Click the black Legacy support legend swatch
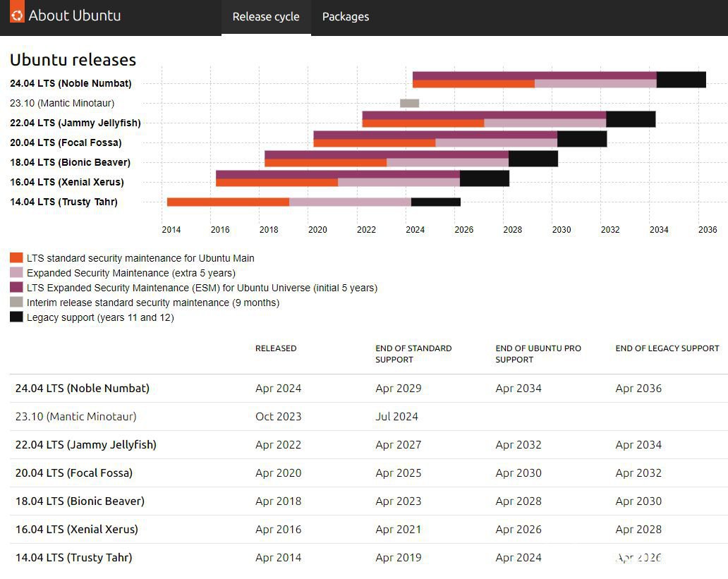 tap(16, 317)
